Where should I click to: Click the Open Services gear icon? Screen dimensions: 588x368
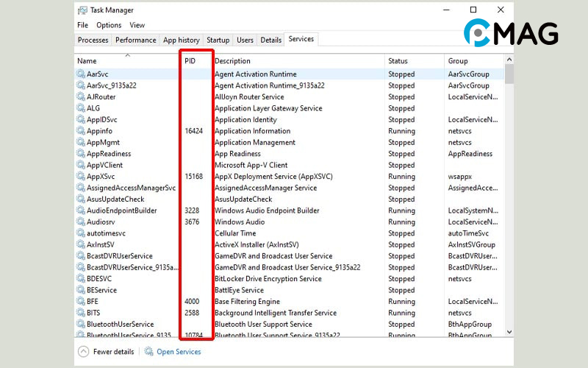pos(149,352)
